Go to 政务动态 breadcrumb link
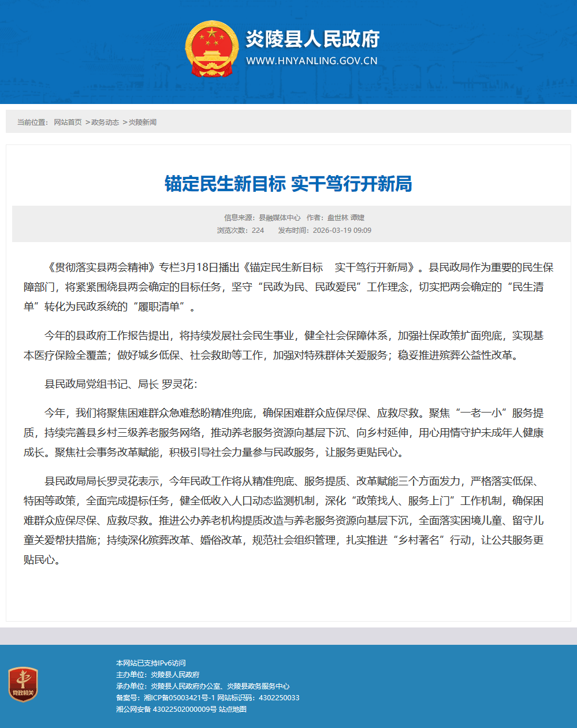The width and height of the screenshot is (577, 728). 105,122
